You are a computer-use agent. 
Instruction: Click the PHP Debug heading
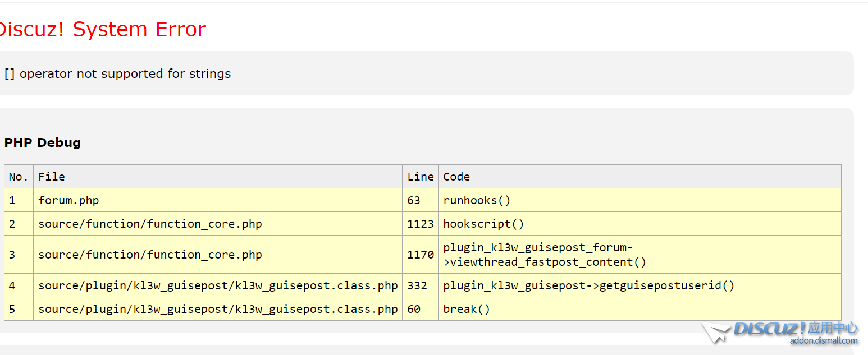(43, 142)
